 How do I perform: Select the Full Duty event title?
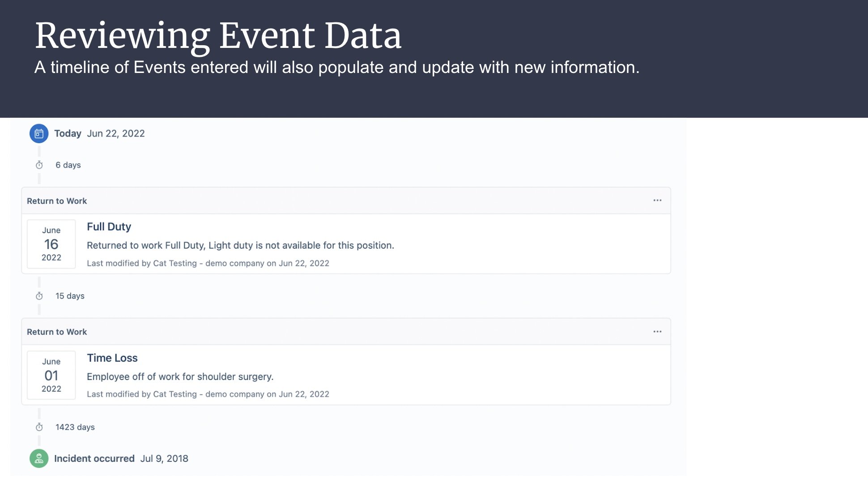(109, 226)
